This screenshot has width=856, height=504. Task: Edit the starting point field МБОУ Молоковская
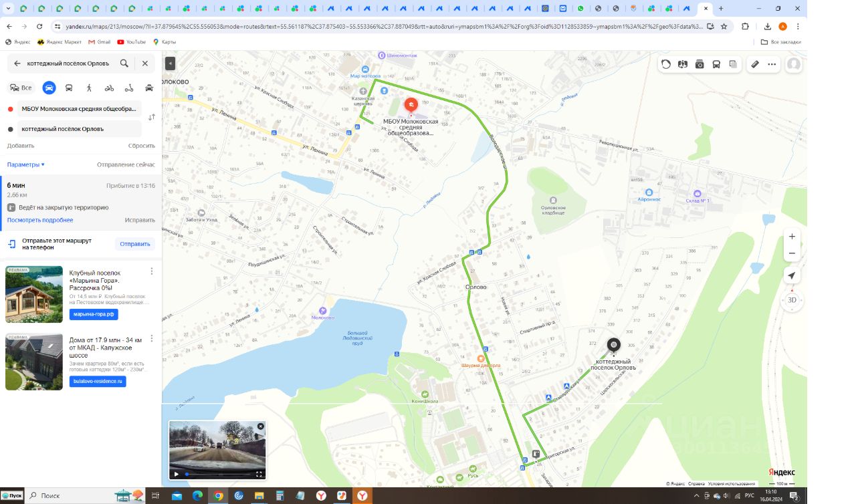[79, 108]
